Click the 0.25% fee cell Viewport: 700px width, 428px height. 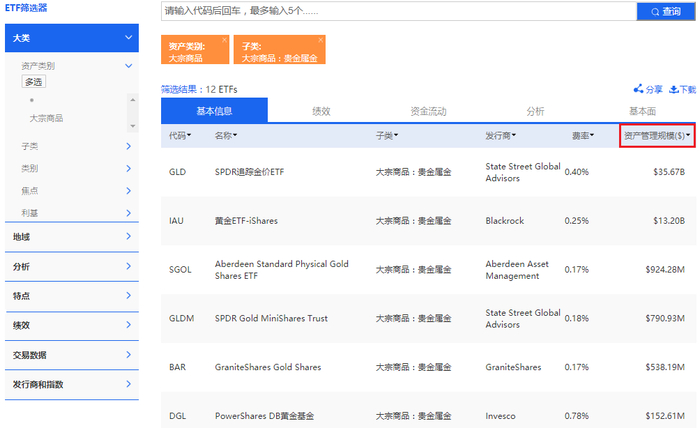click(576, 220)
